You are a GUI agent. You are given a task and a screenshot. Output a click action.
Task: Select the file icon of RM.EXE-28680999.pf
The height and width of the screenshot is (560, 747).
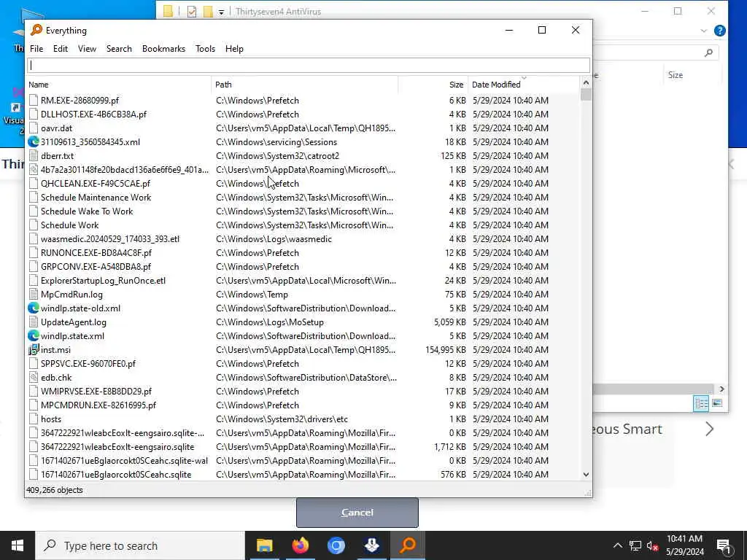tap(34, 100)
